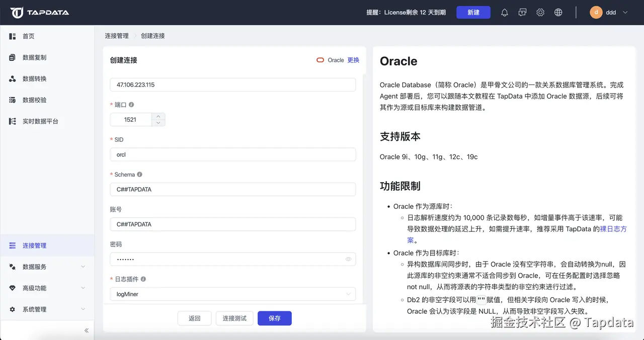Click 更换 to change the database type
This screenshot has width=644, height=340.
[353, 60]
